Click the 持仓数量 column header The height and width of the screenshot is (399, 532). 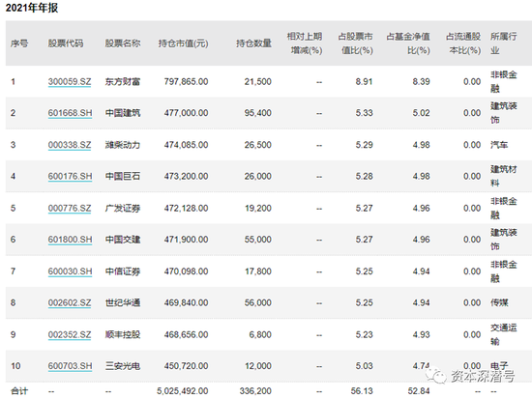click(x=253, y=43)
